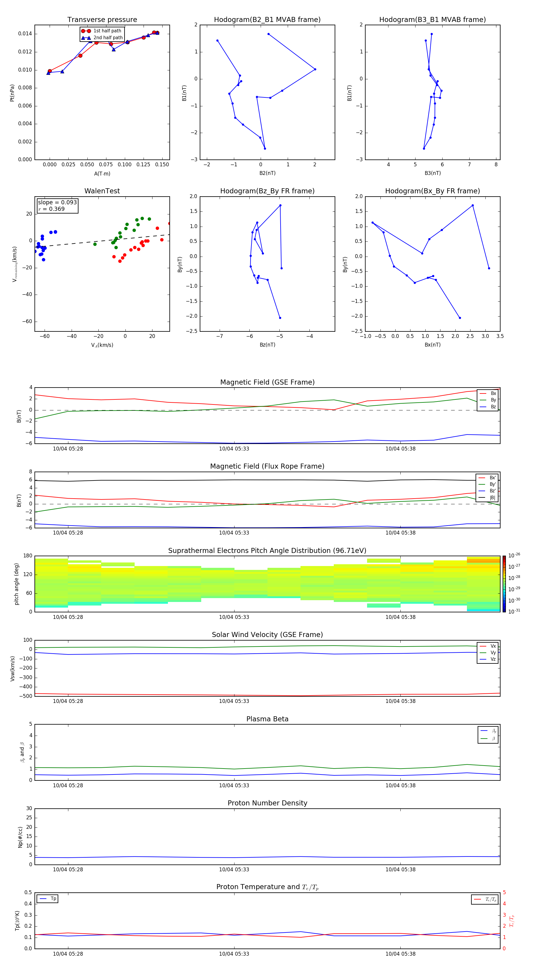
Task: Click the 'Hodogram(B2_B1 MVAB frame)' title
Action: click(x=267, y=19)
